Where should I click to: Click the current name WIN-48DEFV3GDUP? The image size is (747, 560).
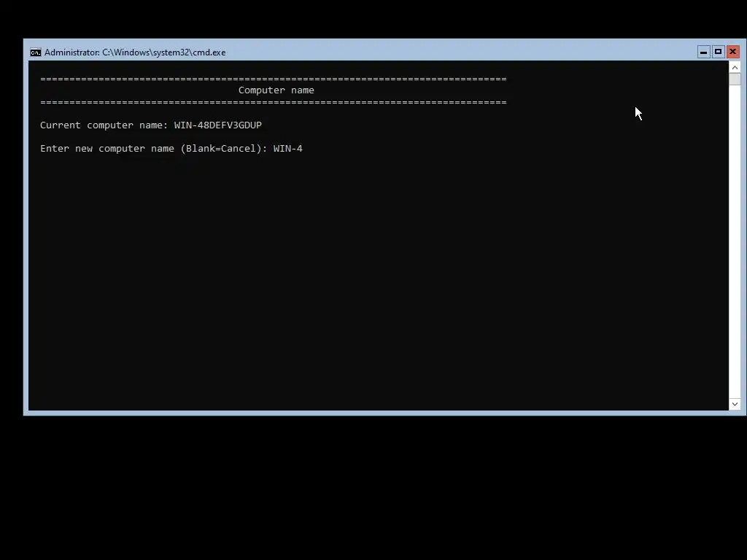(x=217, y=125)
